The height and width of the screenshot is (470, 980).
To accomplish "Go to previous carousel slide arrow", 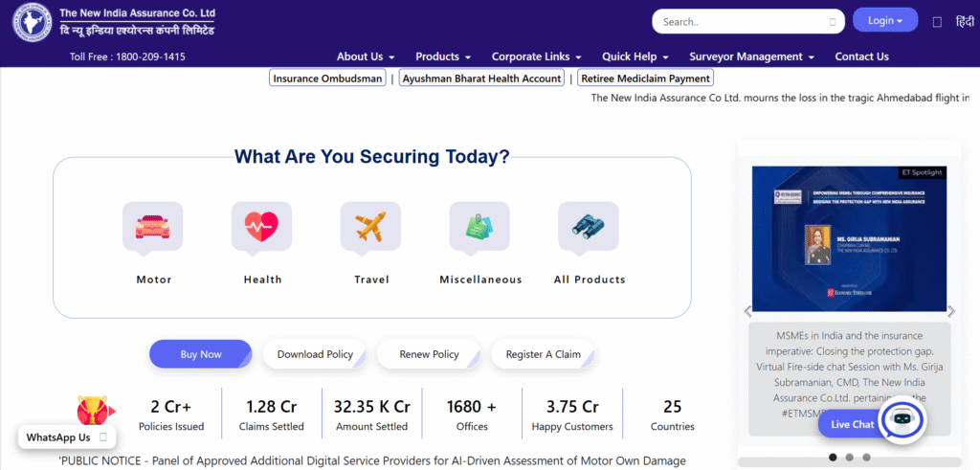I will (746, 311).
